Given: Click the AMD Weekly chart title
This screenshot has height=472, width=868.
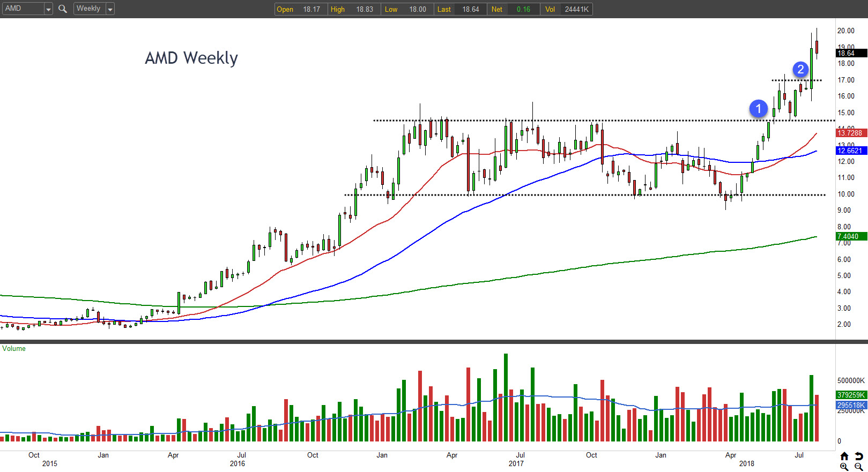Looking at the screenshot, I should tap(191, 58).
